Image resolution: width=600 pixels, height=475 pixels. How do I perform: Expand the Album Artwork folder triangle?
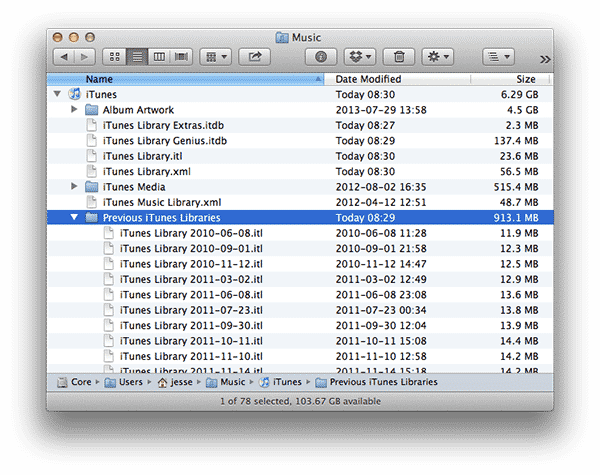pyautogui.click(x=74, y=109)
